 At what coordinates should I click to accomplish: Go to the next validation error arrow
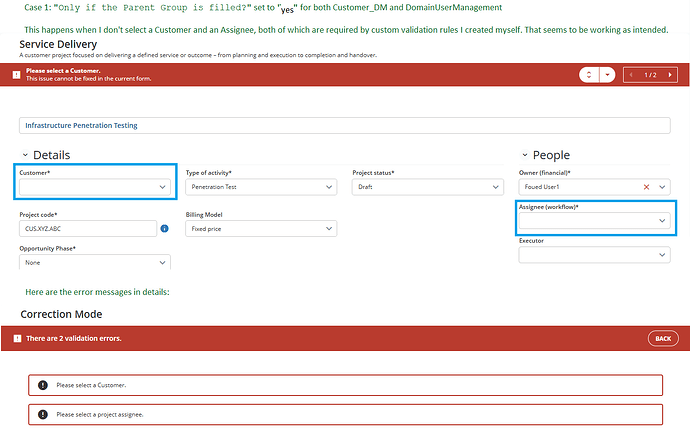point(670,75)
